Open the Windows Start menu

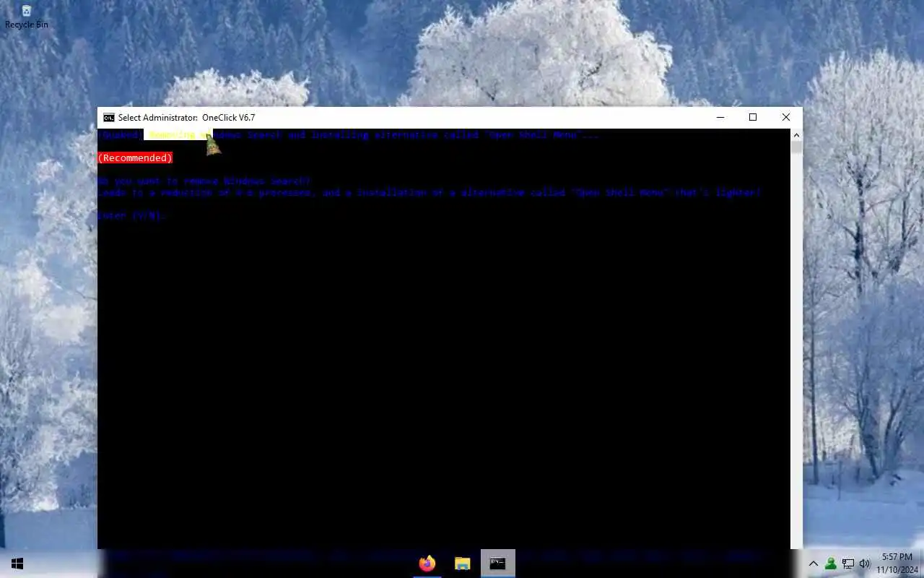17,564
